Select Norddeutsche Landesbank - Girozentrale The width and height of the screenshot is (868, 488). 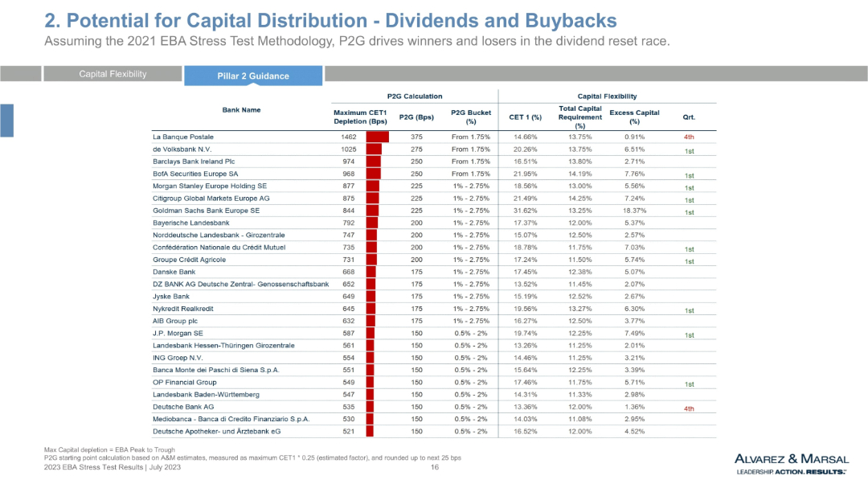click(219, 235)
